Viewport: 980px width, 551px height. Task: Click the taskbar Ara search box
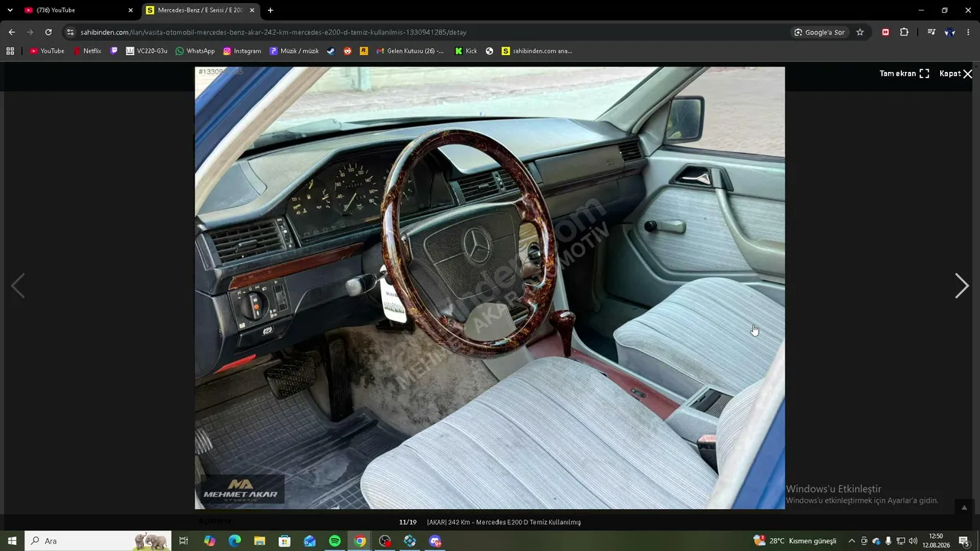98,541
